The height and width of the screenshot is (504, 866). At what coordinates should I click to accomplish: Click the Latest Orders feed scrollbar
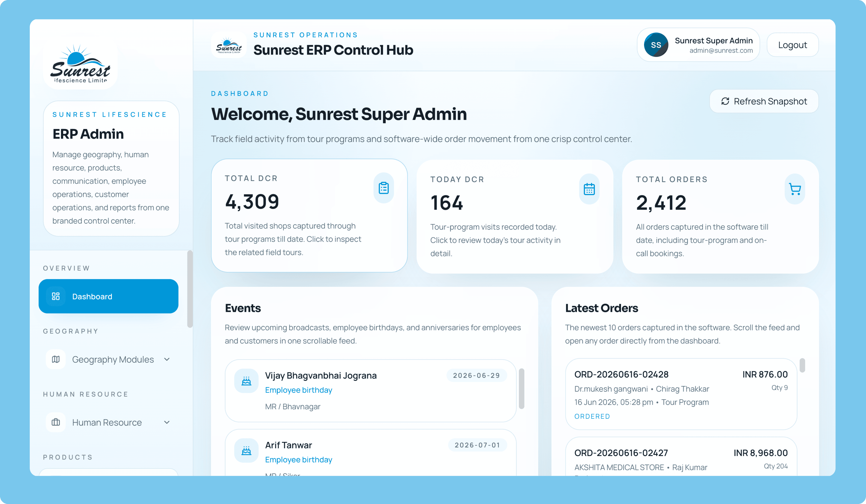[802, 365]
